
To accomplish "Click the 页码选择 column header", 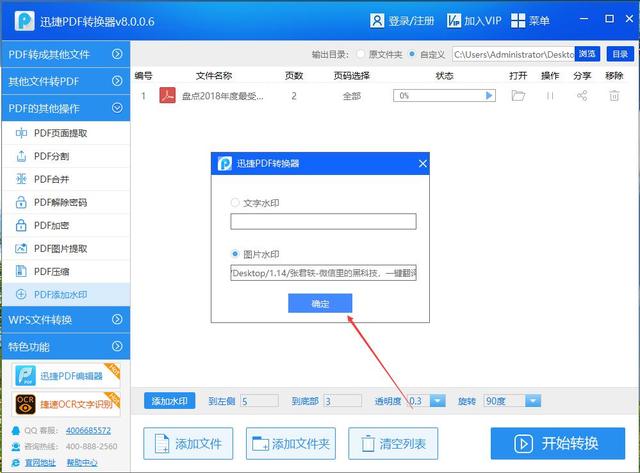I will pyautogui.click(x=351, y=76).
